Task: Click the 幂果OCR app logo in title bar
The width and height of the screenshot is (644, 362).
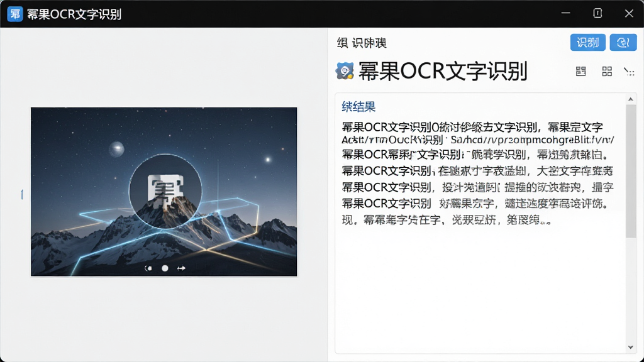Action: tap(15, 14)
